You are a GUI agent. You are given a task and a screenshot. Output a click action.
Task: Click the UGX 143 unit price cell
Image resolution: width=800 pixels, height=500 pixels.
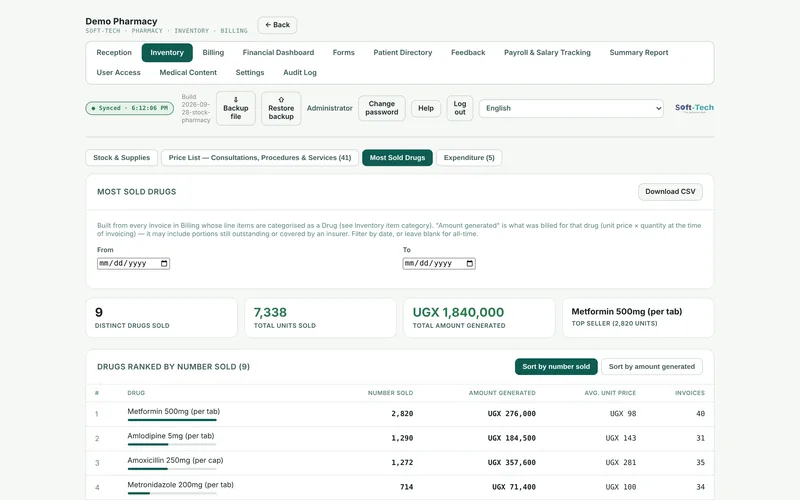pyautogui.click(x=620, y=438)
